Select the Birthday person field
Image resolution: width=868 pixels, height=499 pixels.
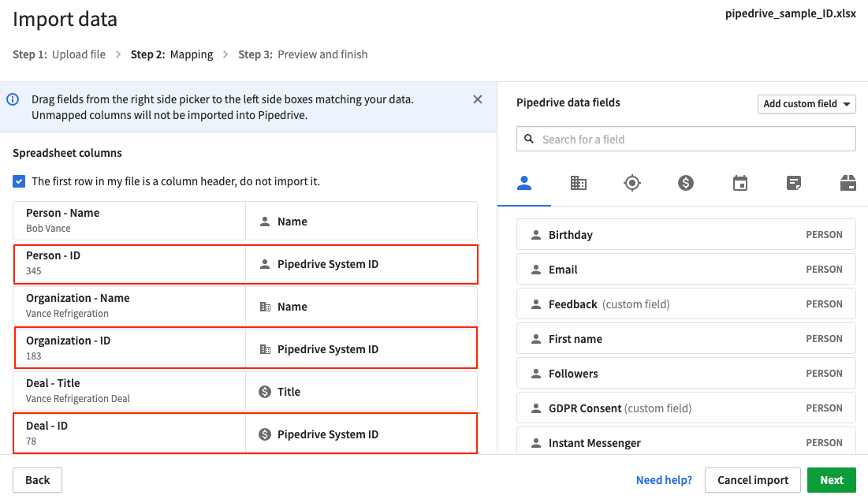(686, 235)
